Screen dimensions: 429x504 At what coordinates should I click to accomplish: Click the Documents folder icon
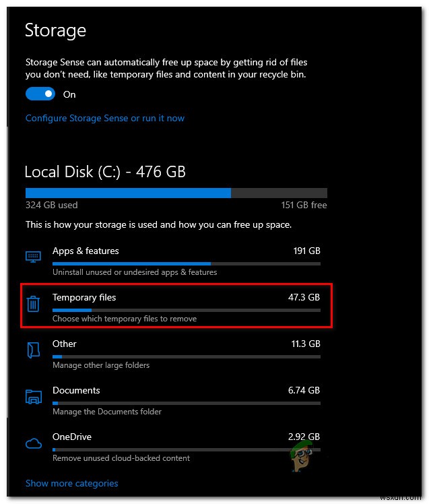coord(33,396)
